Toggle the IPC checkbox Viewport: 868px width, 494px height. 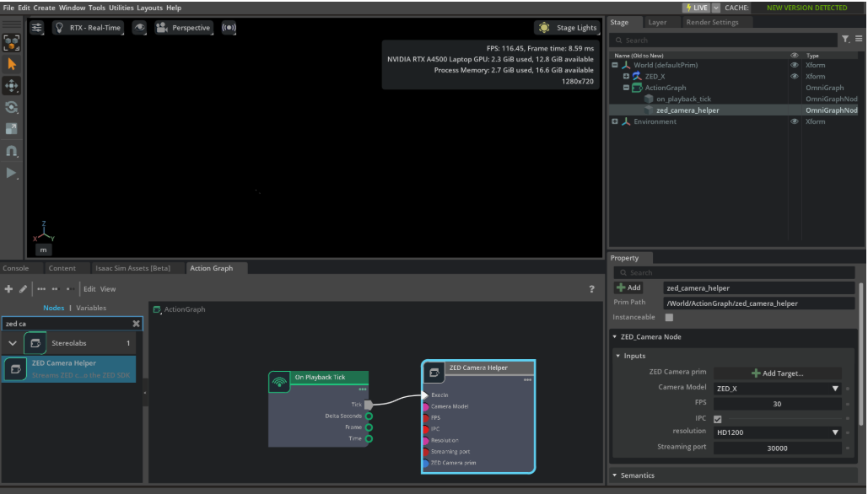(x=718, y=419)
